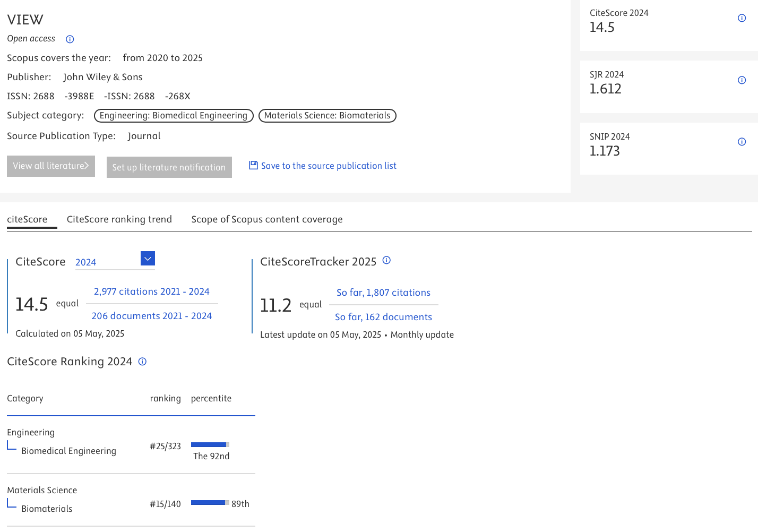Switch to the CiteScore ranking trend tab
The height and width of the screenshot is (532, 758).
tap(119, 219)
